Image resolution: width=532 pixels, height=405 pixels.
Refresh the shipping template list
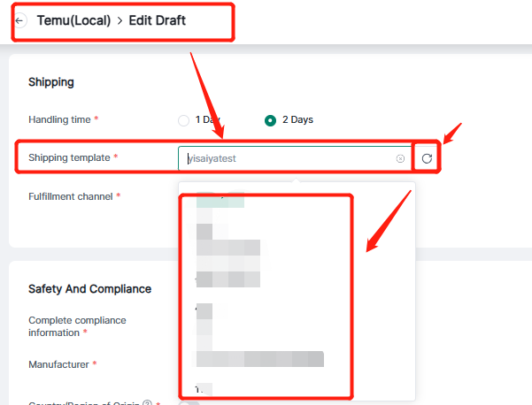tap(427, 158)
